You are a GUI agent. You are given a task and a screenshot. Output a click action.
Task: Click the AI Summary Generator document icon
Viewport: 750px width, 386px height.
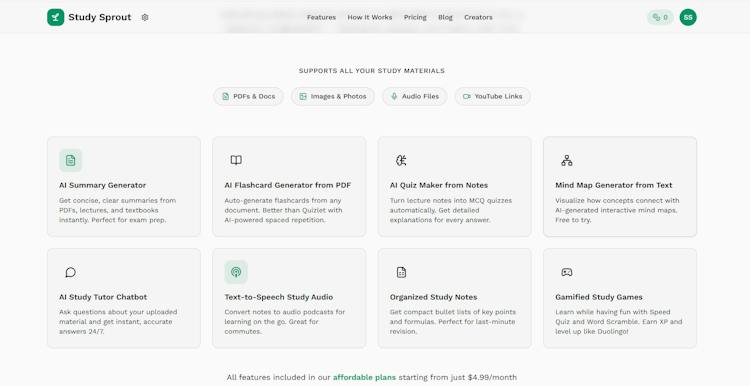click(70, 160)
